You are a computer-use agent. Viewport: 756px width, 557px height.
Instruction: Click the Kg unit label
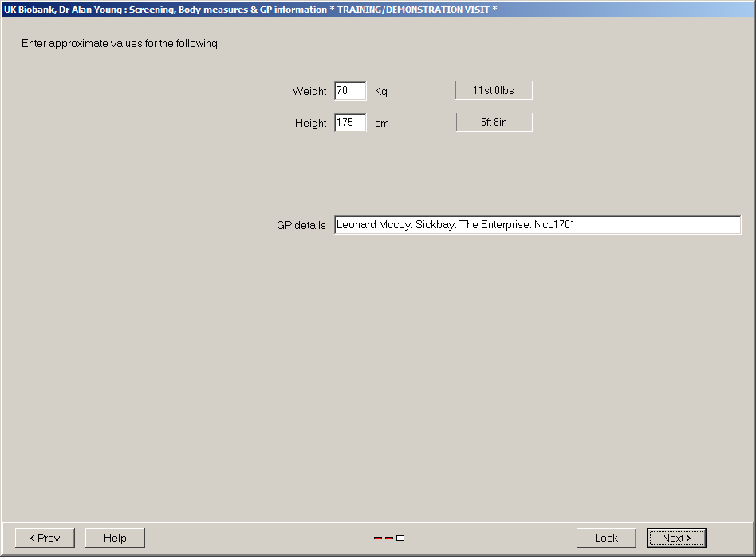(x=381, y=92)
